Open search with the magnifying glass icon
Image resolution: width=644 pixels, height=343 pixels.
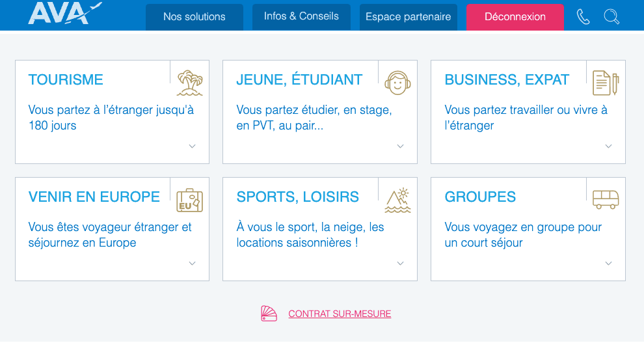click(x=611, y=17)
